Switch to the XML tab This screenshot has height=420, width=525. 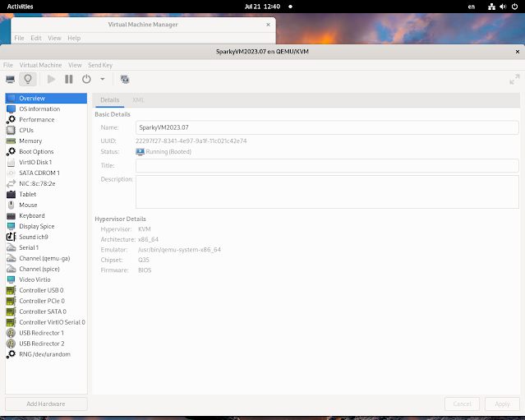[138, 99]
